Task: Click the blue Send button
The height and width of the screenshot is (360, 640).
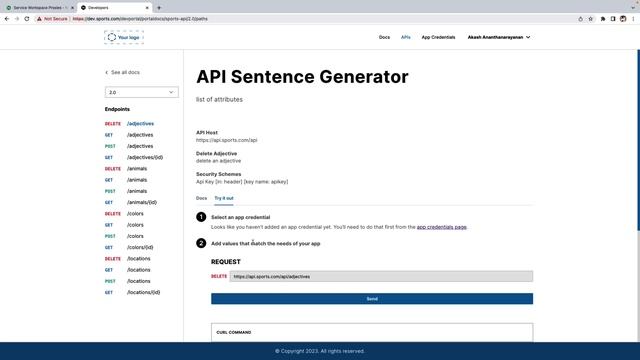Action: tap(372, 299)
